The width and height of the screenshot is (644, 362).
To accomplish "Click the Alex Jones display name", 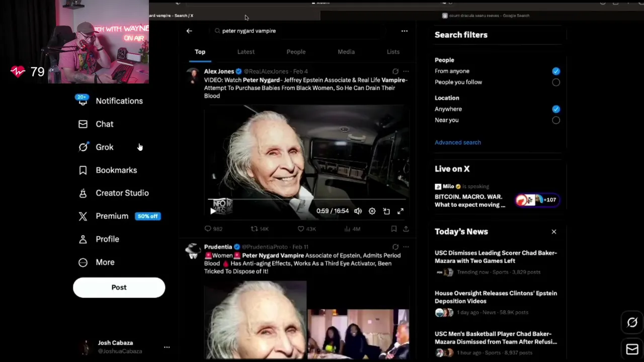I will click(219, 71).
